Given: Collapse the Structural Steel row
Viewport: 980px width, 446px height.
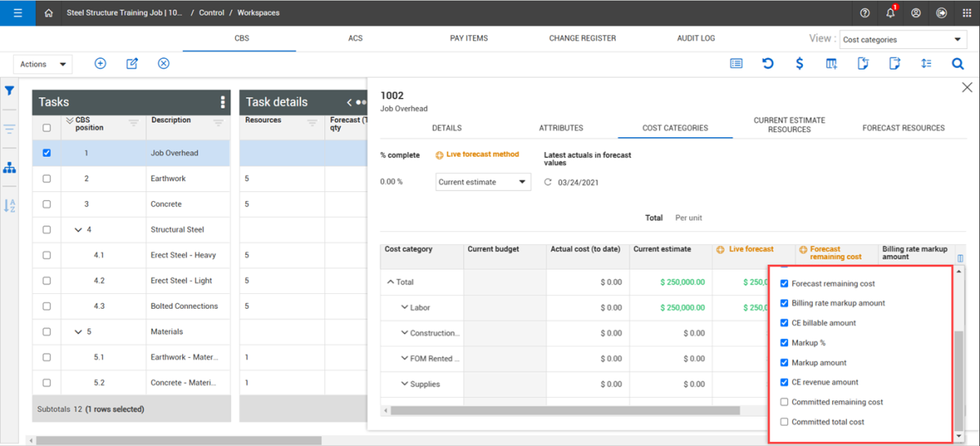Looking at the screenshot, I should (x=78, y=230).
